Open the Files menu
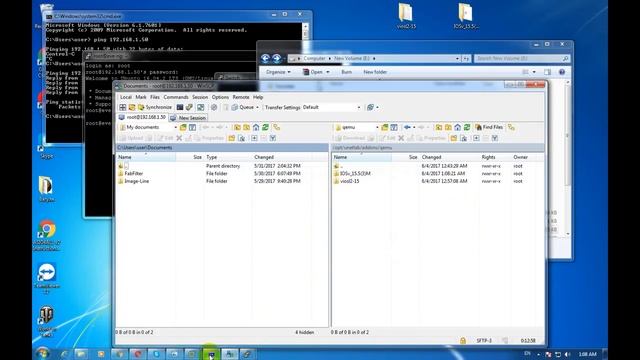Screen dimensions: 640x360 (x=155, y=97)
